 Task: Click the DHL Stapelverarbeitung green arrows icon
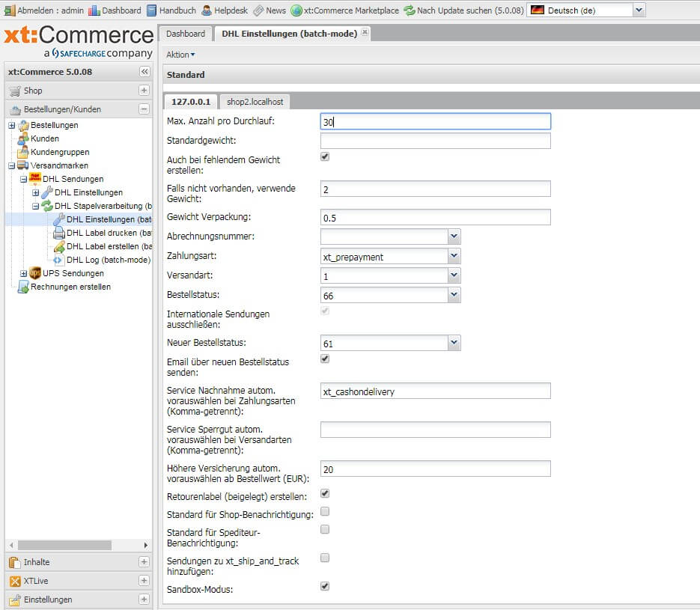pyautogui.click(x=47, y=206)
